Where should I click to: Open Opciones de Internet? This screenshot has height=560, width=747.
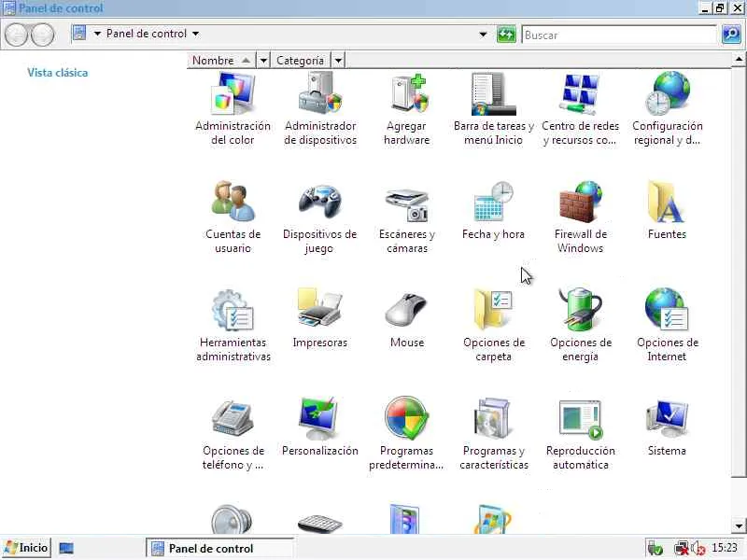click(667, 326)
